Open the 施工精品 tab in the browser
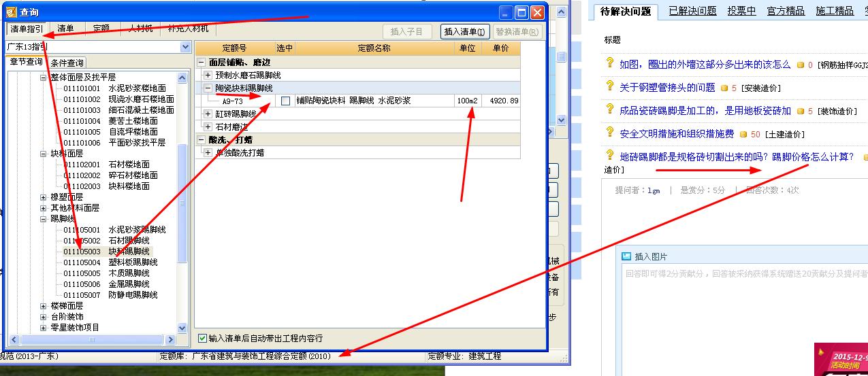The height and width of the screenshot is (376, 868). [x=835, y=11]
